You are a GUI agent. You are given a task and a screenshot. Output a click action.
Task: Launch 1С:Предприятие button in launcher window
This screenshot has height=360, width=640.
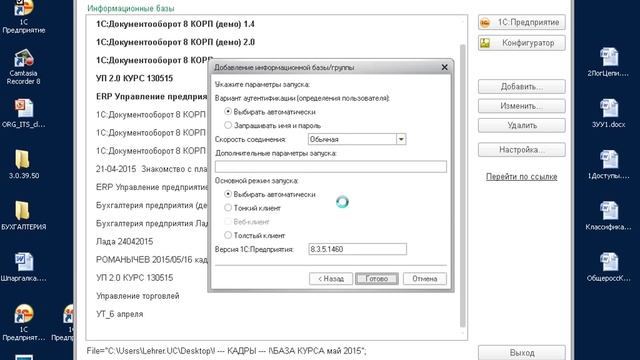pos(522,22)
